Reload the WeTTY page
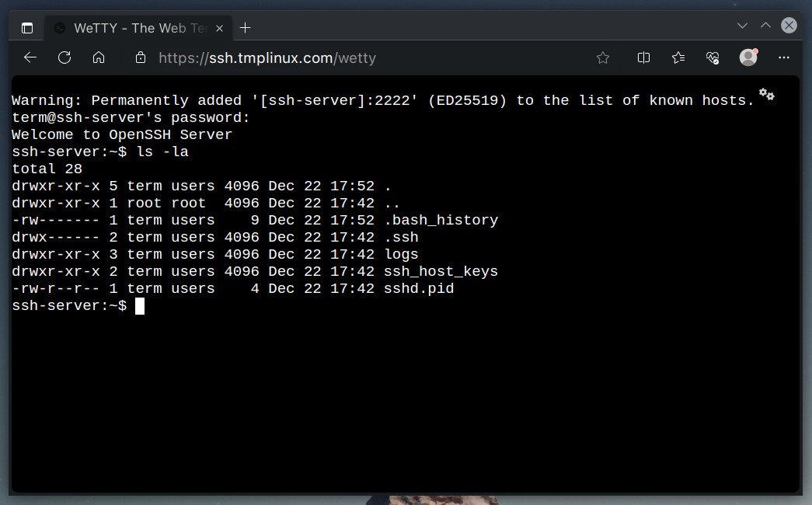The width and height of the screenshot is (812, 505). coord(64,57)
